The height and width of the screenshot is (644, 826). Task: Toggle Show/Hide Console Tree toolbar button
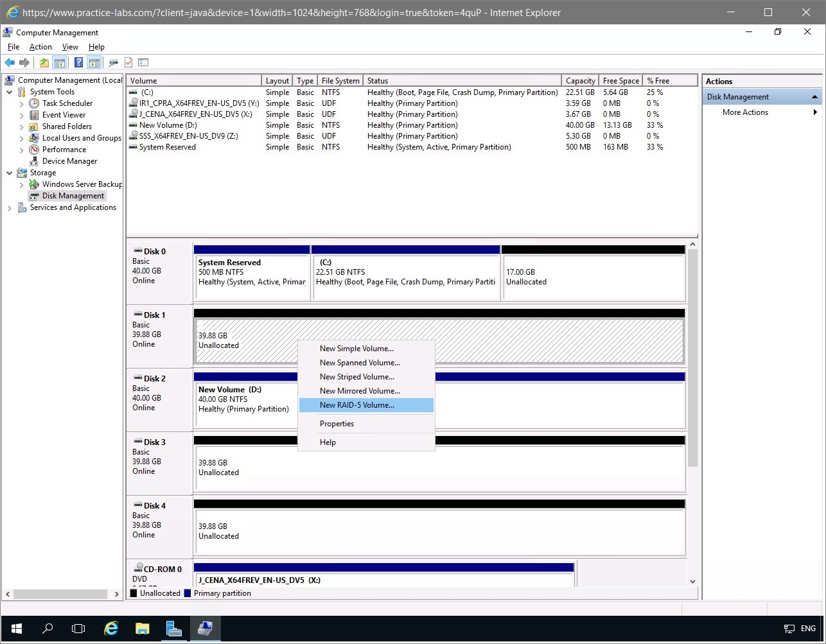(59, 62)
